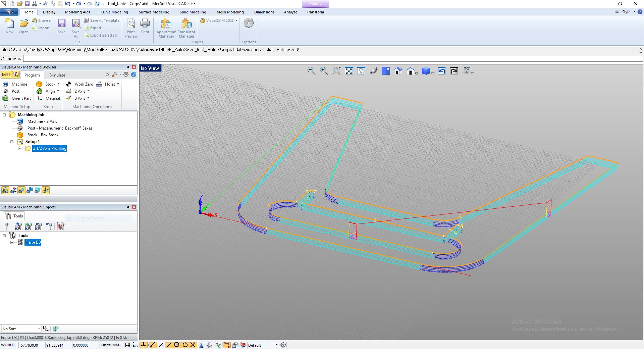Click the blue viewport layout icon

tap(386, 71)
